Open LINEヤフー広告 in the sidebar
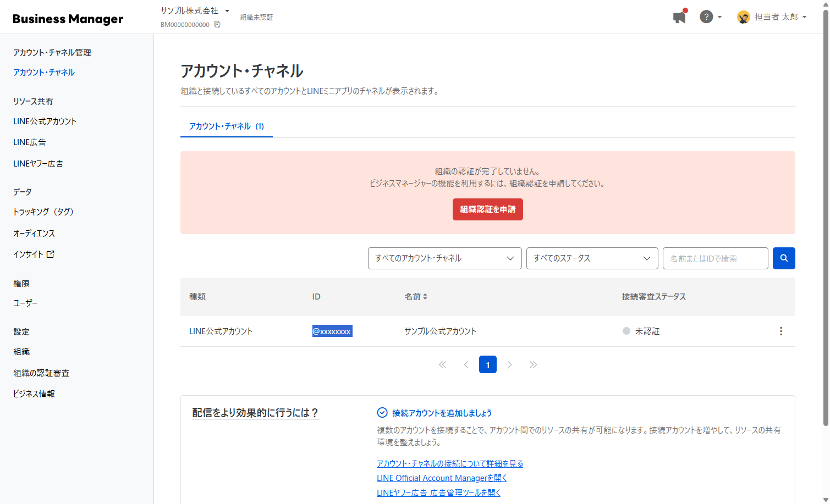The height and width of the screenshot is (504, 830). [39, 164]
